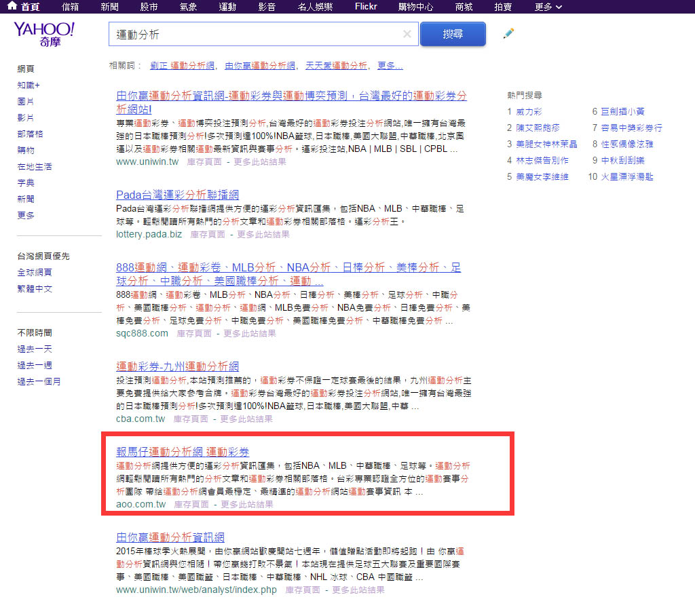Click hot search 性感偶像泫雅
This screenshot has width=695, height=616.
(627, 144)
